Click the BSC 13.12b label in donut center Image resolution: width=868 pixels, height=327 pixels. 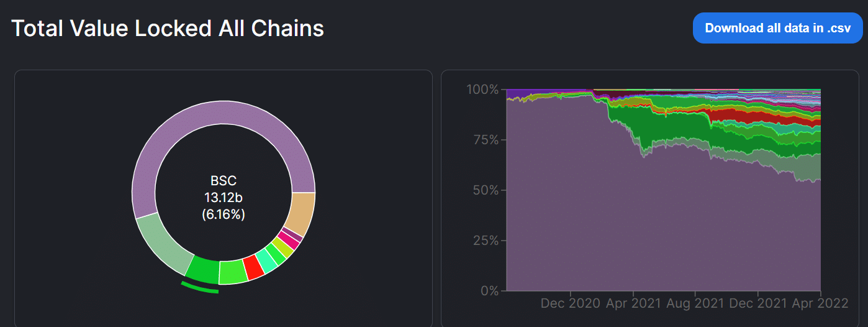point(224,198)
